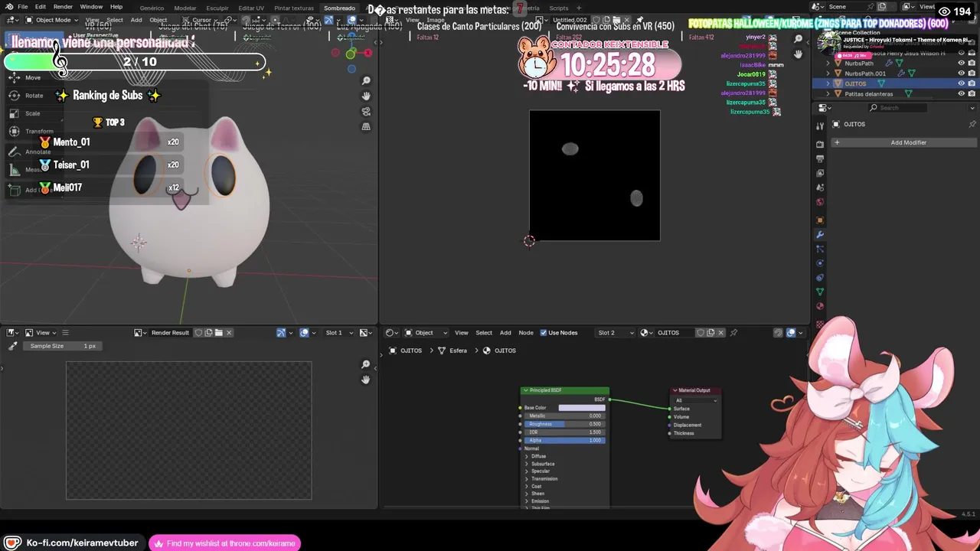This screenshot has height=551, width=980.
Task: Open the Tool properties tab
Action: [x=820, y=126]
